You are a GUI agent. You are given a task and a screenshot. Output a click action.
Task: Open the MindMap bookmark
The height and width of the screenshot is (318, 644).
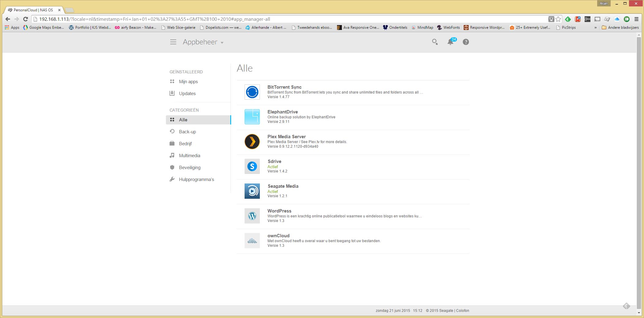(x=422, y=28)
